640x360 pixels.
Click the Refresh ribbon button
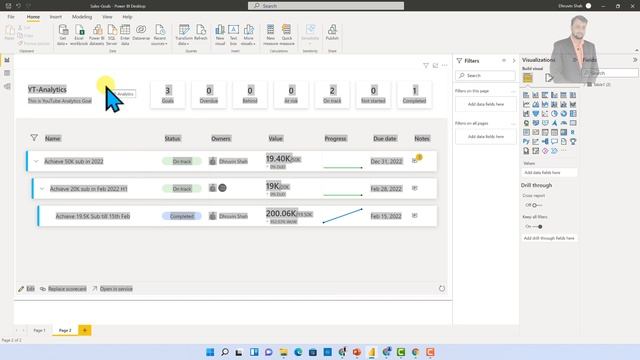point(200,33)
